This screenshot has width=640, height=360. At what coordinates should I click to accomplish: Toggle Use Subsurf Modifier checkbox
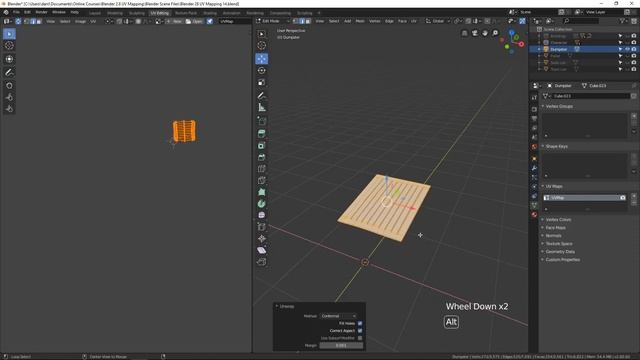pyautogui.click(x=360, y=338)
